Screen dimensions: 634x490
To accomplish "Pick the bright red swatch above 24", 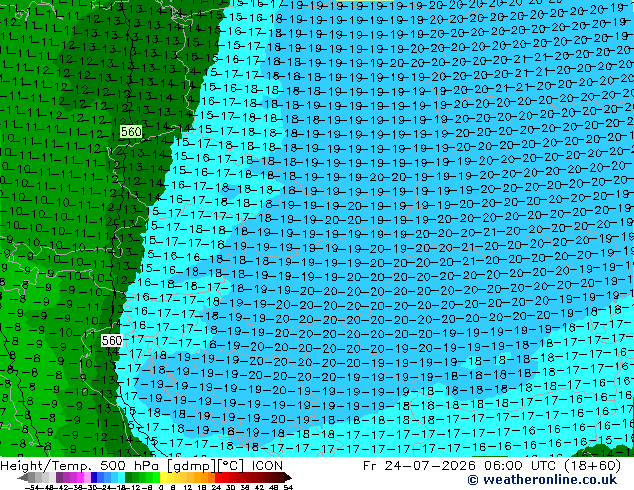I will [x=218, y=477].
